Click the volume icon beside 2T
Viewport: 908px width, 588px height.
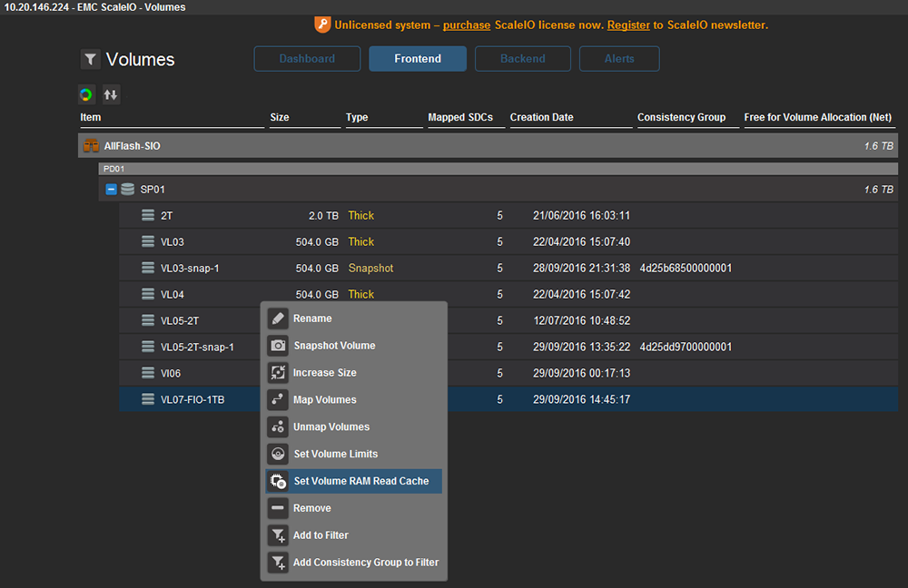[x=148, y=215]
